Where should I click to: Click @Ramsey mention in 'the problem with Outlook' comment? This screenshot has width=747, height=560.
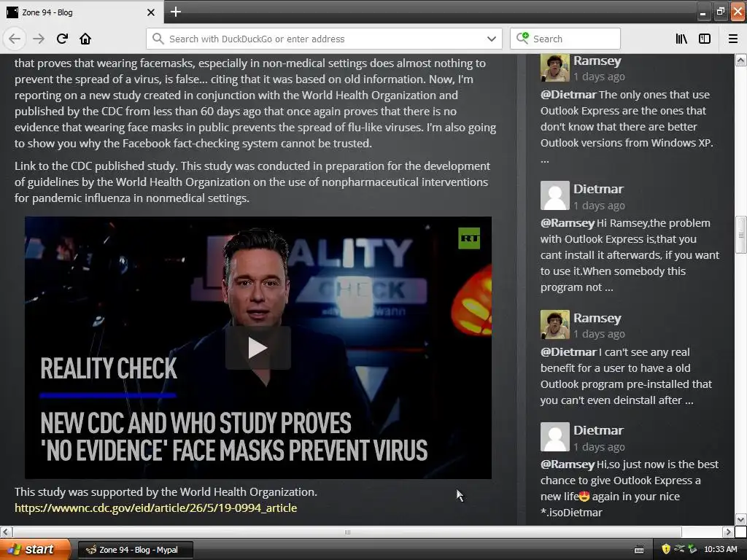tap(568, 223)
